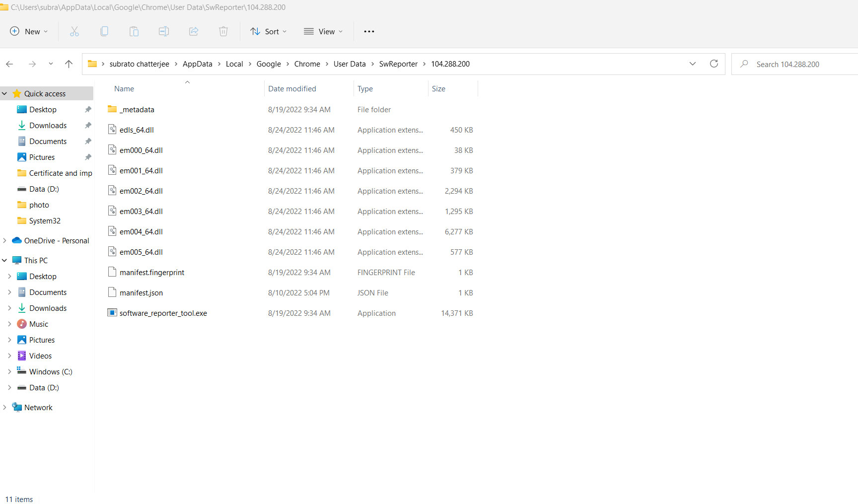Image resolution: width=858 pixels, height=504 pixels.
Task: Open the See more three-dots menu
Action: pyautogui.click(x=369, y=31)
